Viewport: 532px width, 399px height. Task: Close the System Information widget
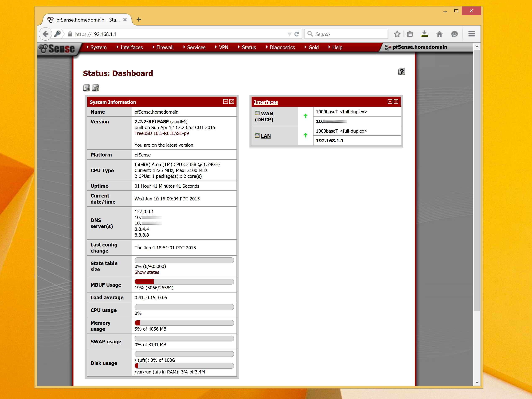(x=232, y=101)
